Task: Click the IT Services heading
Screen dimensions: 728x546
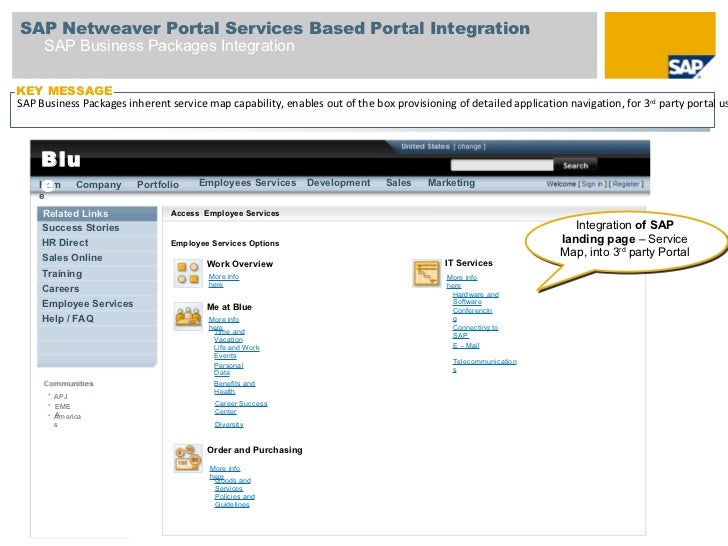Action: (468, 263)
